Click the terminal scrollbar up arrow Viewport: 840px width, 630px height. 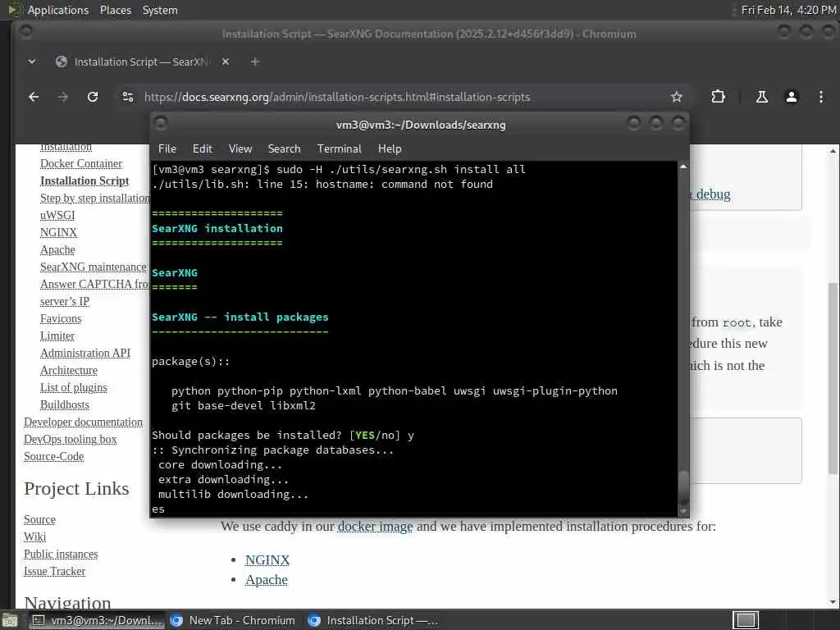(683, 167)
